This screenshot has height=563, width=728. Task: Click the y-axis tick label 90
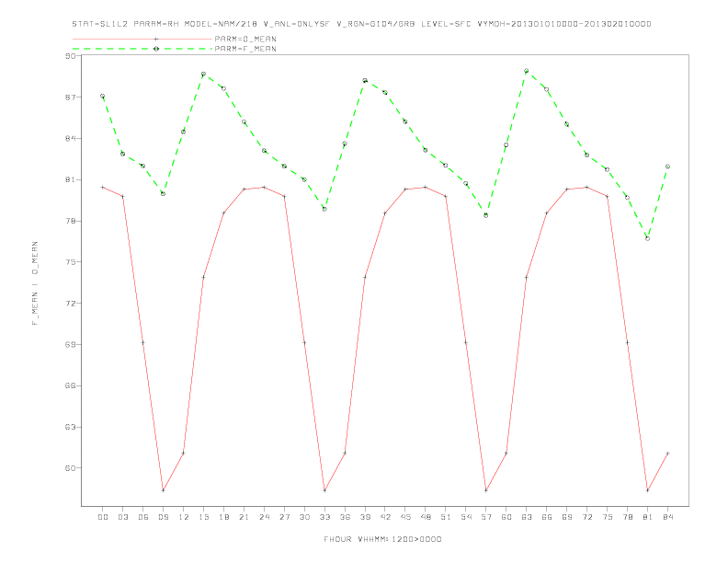(71, 56)
